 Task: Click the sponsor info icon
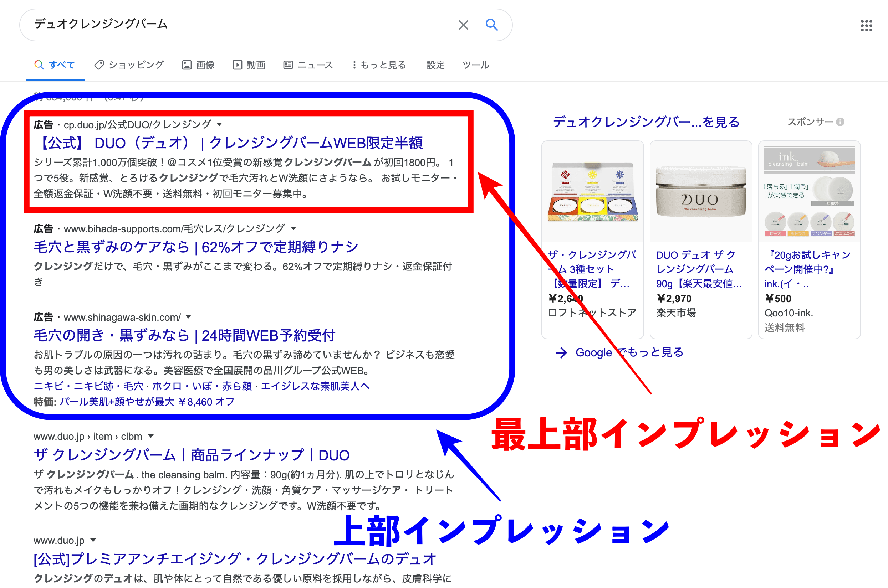(840, 122)
